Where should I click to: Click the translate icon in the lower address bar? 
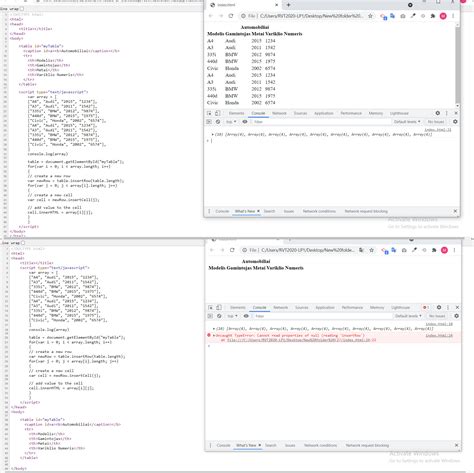click(x=361, y=250)
